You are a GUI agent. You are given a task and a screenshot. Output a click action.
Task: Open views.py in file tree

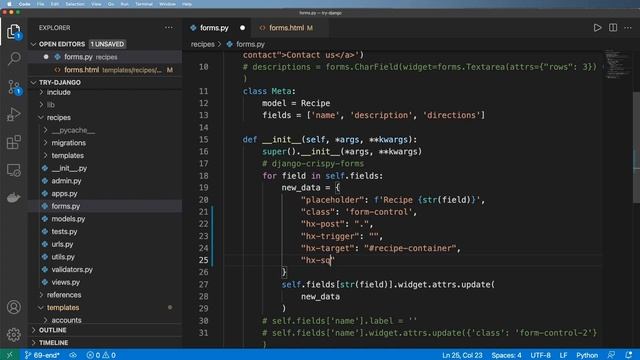point(65,282)
